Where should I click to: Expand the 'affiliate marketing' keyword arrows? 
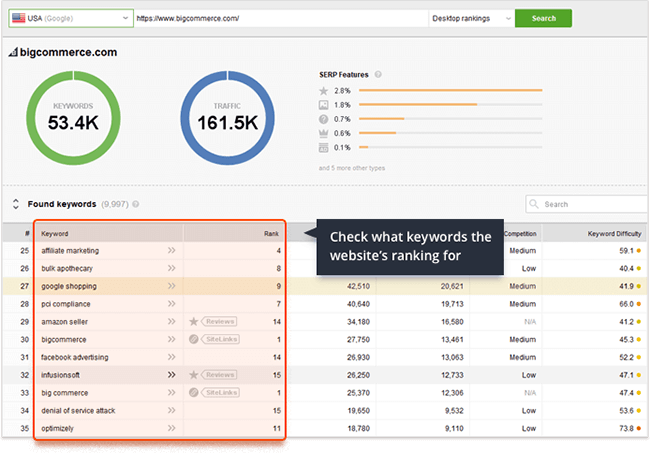click(x=172, y=250)
